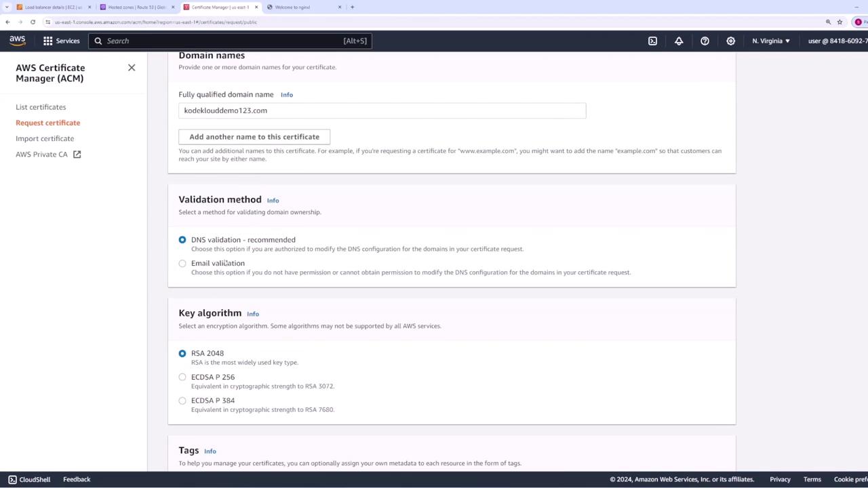Click the AWS Certificate Manager (ACM) heading
Viewport: 868px width, 488px height.
coord(50,73)
